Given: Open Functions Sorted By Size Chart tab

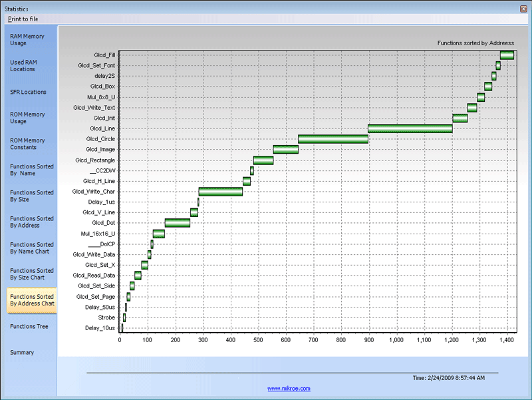Looking at the screenshot, I should point(31,274).
